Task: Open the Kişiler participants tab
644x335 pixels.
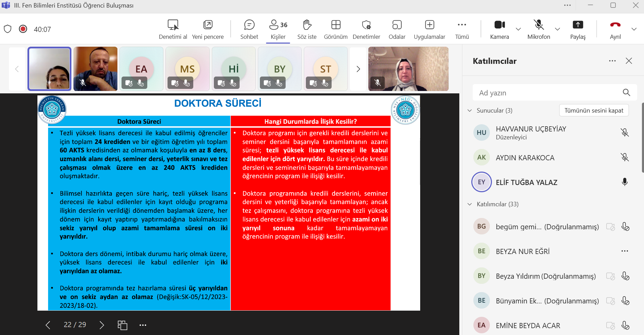Action: point(278,29)
